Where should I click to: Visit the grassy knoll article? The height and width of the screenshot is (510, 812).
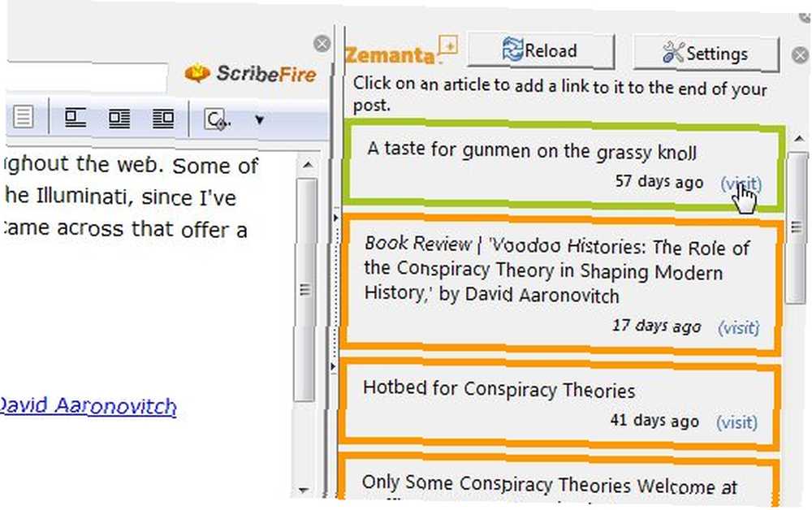click(x=741, y=184)
